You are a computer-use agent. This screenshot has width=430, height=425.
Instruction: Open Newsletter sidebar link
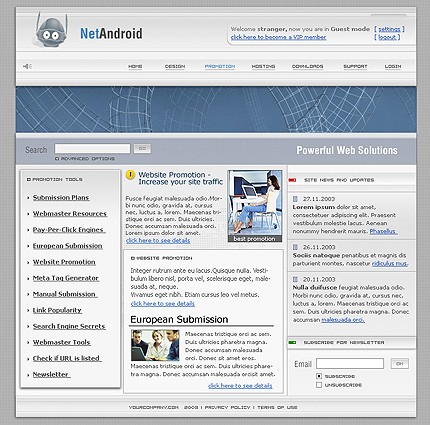click(51, 374)
